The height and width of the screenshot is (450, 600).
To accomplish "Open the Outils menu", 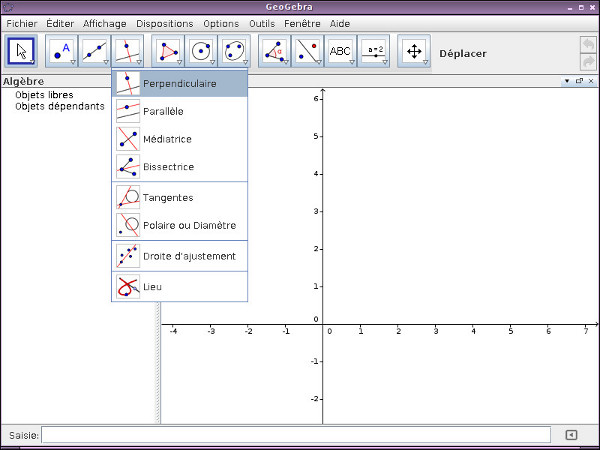I will (x=262, y=24).
